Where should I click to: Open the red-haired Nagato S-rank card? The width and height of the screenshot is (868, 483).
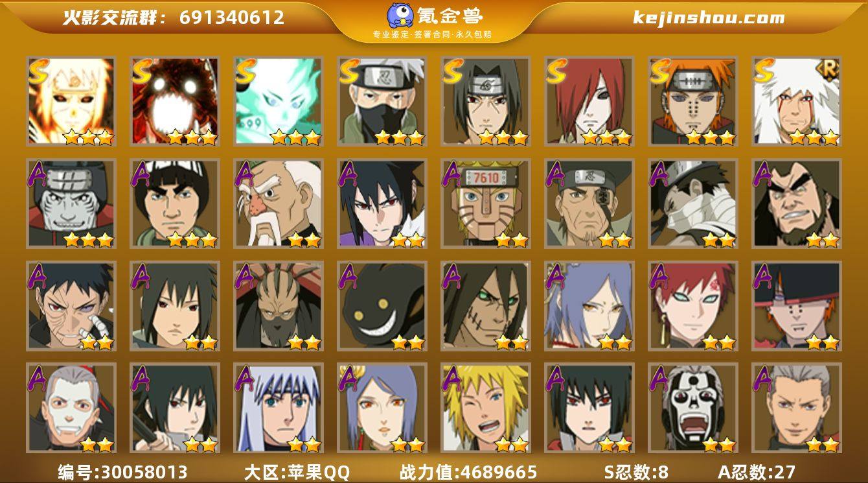(589, 101)
